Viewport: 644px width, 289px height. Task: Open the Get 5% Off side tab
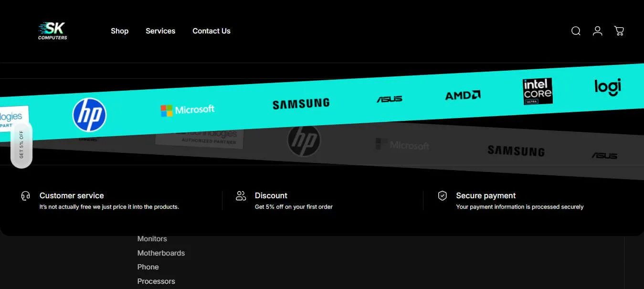(21, 144)
